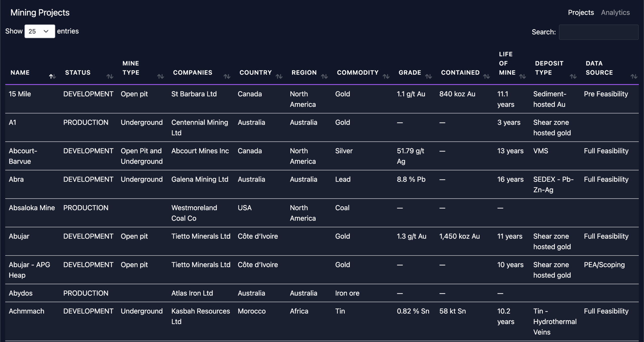
Task: Click the 840 koz Au contained value
Action: (457, 94)
